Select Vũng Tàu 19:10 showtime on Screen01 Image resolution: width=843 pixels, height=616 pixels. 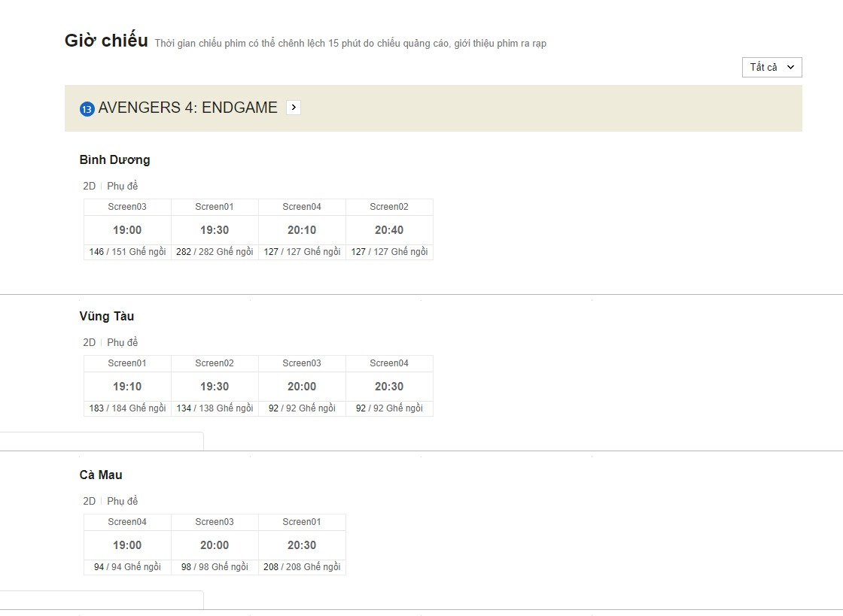(127, 387)
